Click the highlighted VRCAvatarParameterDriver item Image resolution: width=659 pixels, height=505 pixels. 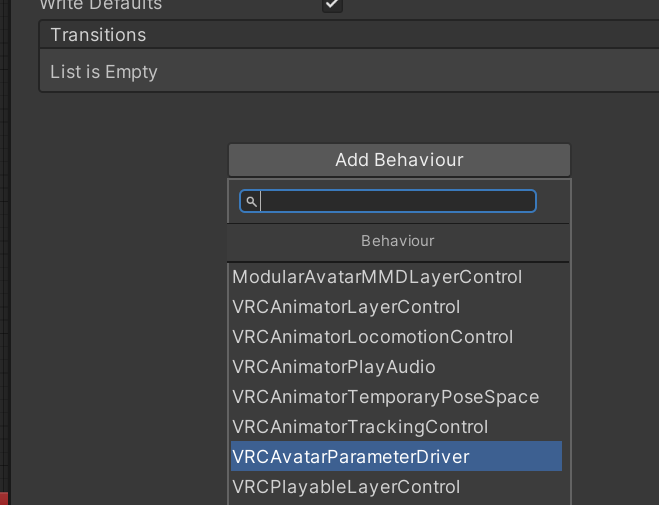pyautogui.click(x=351, y=457)
